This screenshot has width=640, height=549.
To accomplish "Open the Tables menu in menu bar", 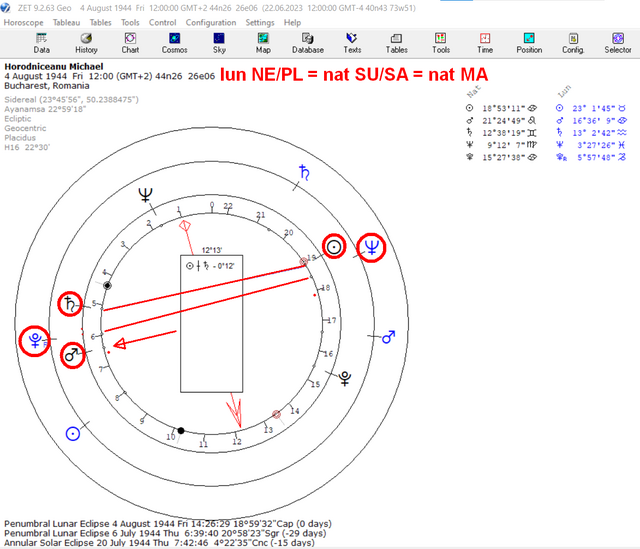I will click(x=100, y=22).
